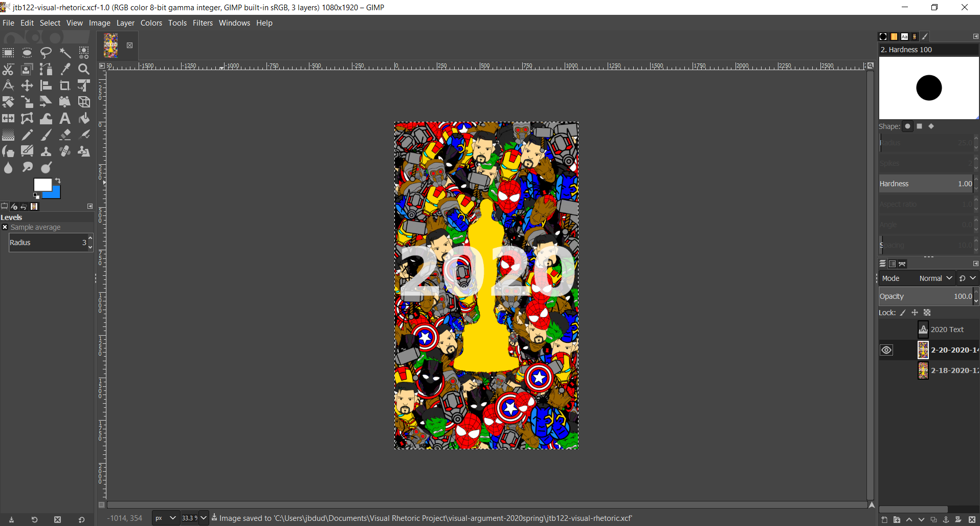The height and width of the screenshot is (526, 980).
Task: Switch to the Fonts tab
Action: tap(904, 36)
